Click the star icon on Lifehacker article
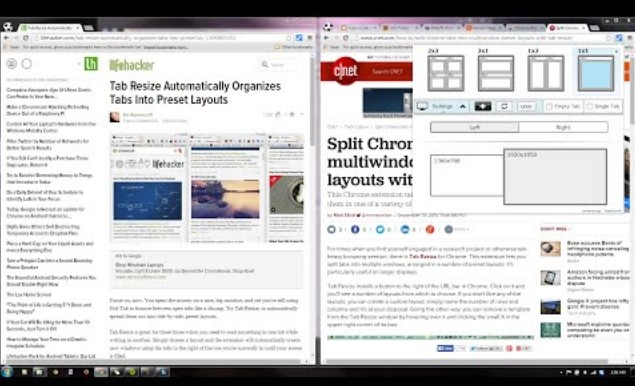The image size is (635, 386). pos(292,115)
